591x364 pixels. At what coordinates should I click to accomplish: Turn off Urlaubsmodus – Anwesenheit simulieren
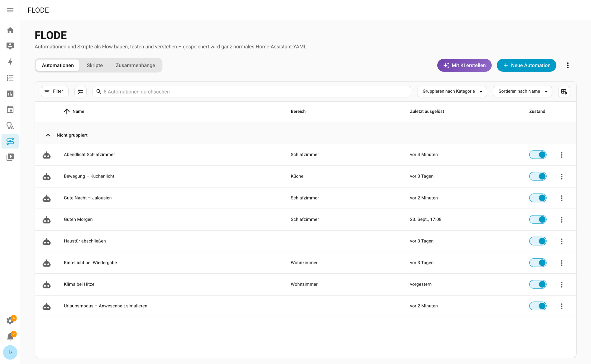coord(538,306)
